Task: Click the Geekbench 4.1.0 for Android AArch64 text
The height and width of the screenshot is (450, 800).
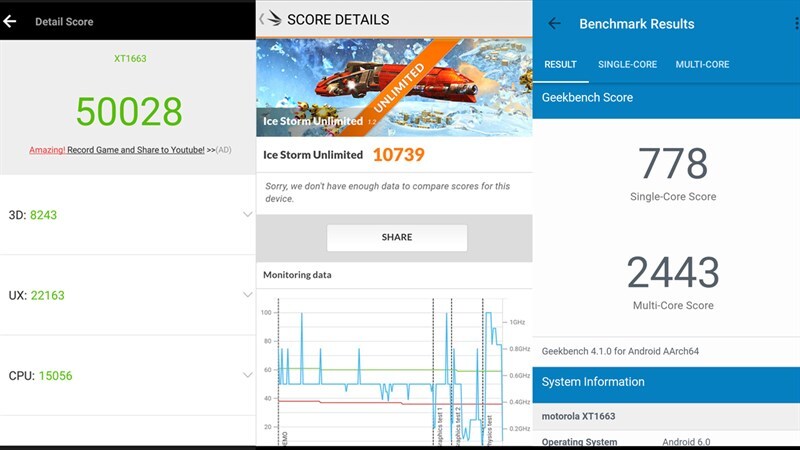Action: click(x=620, y=351)
